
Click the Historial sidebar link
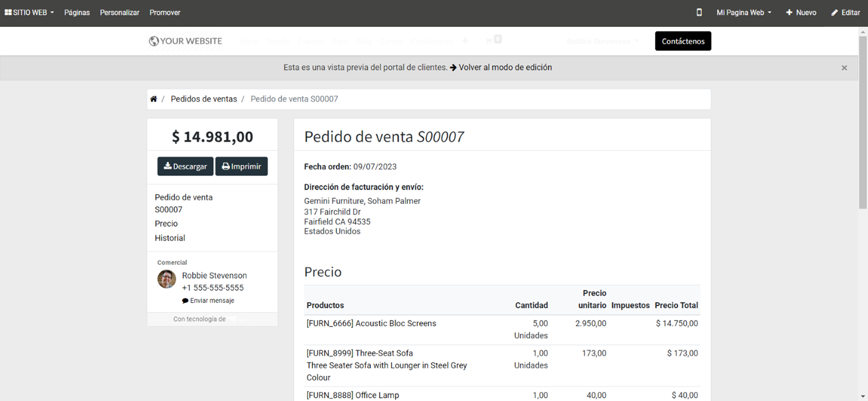tap(170, 238)
